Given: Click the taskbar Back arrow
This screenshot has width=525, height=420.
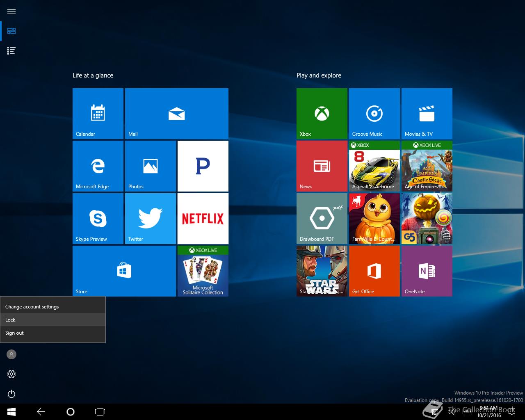Looking at the screenshot, I should point(41,412).
